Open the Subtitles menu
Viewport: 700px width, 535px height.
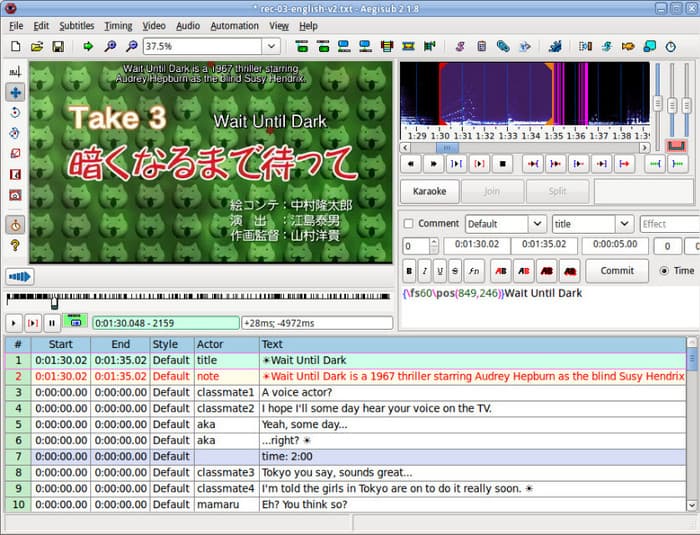tap(77, 26)
